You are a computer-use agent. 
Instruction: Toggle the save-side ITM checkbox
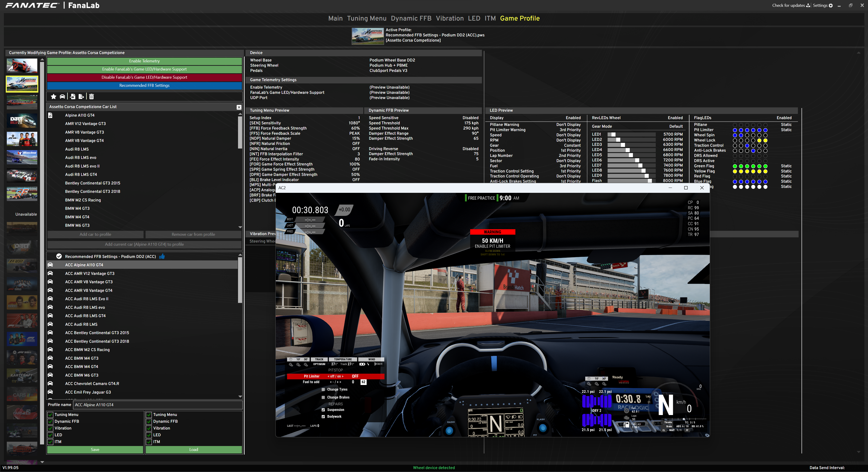(50, 442)
